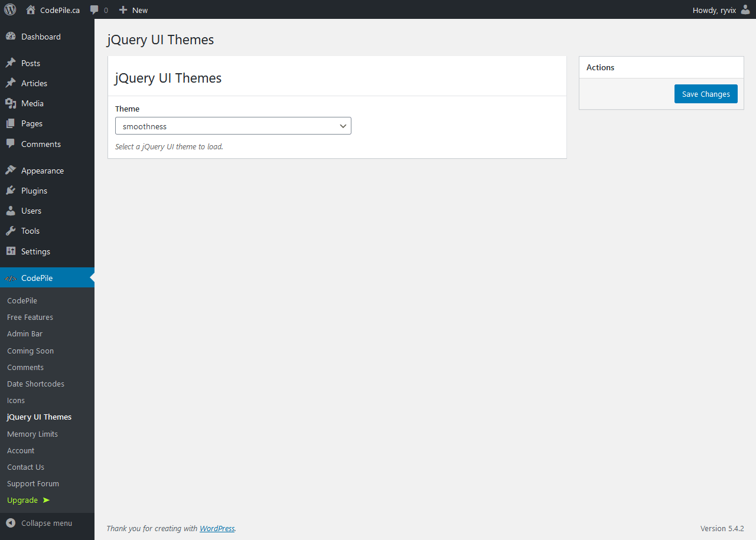Click the Posts pushpin icon
The width and height of the screenshot is (756, 540).
pos(11,63)
